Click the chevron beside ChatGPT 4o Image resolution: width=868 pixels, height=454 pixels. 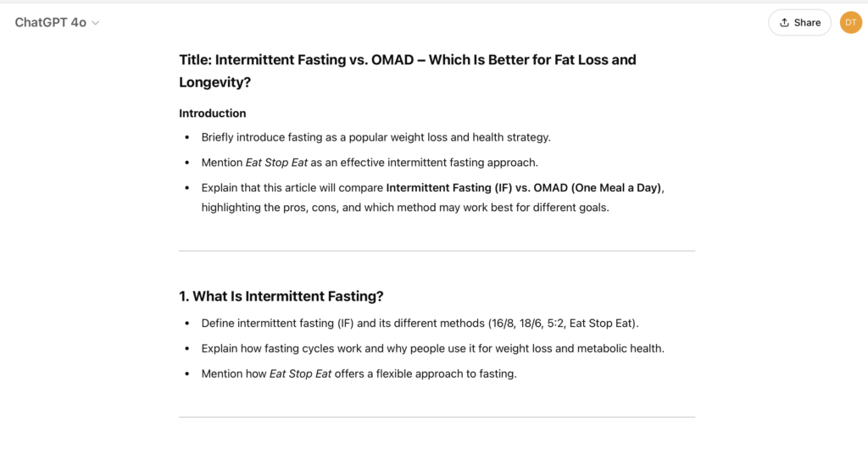pos(95,23)
